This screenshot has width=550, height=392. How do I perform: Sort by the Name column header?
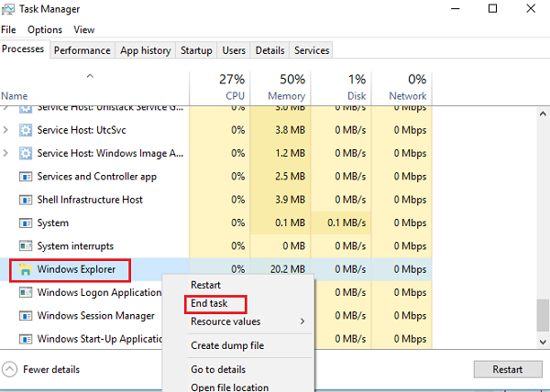click(x=94, y=88)
